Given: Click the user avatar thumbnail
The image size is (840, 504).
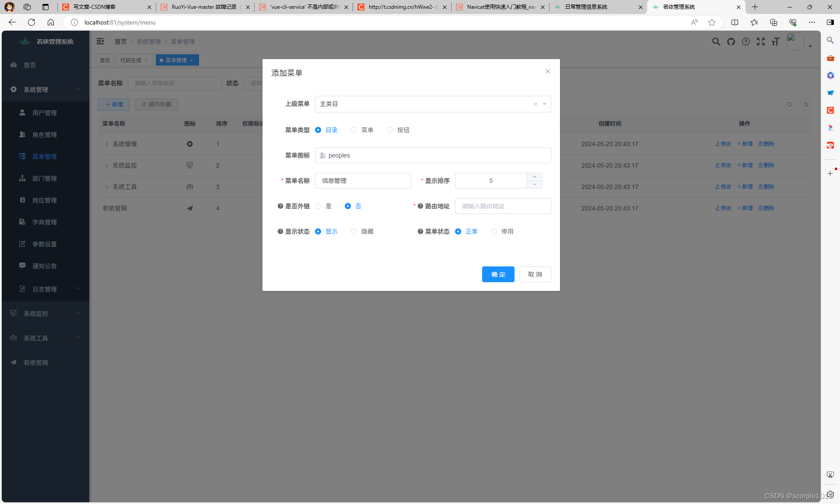Looking at the screenshot, I should pos(794,42).
